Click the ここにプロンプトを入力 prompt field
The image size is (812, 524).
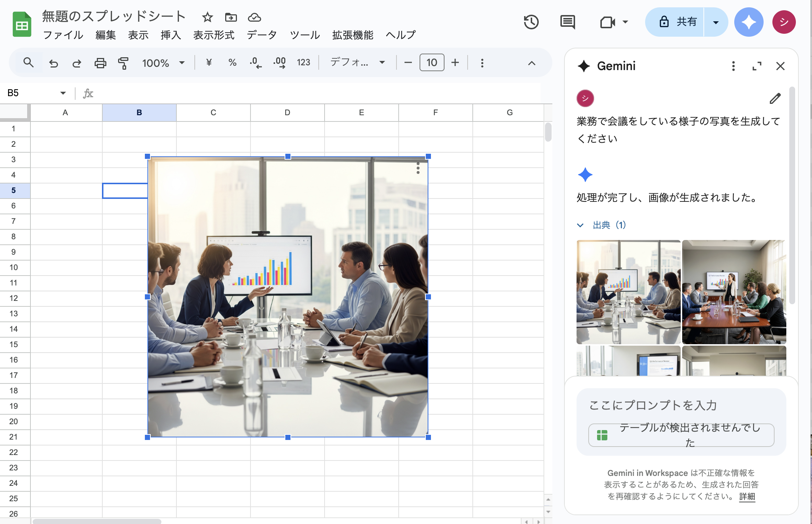(x=653, y=405)
